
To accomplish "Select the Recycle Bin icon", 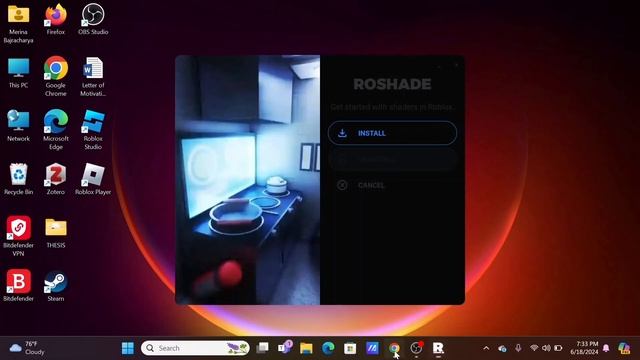I will (x=18, y=180).
